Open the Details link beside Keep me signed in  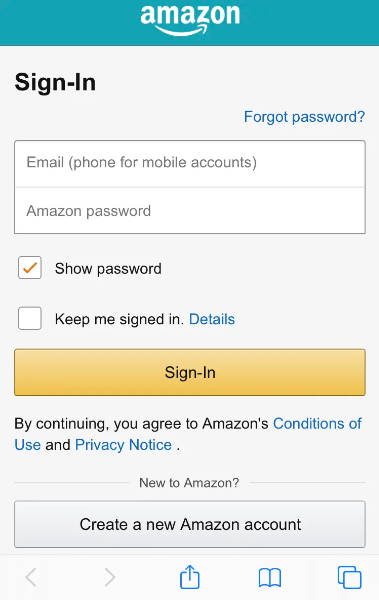[212, 319]
